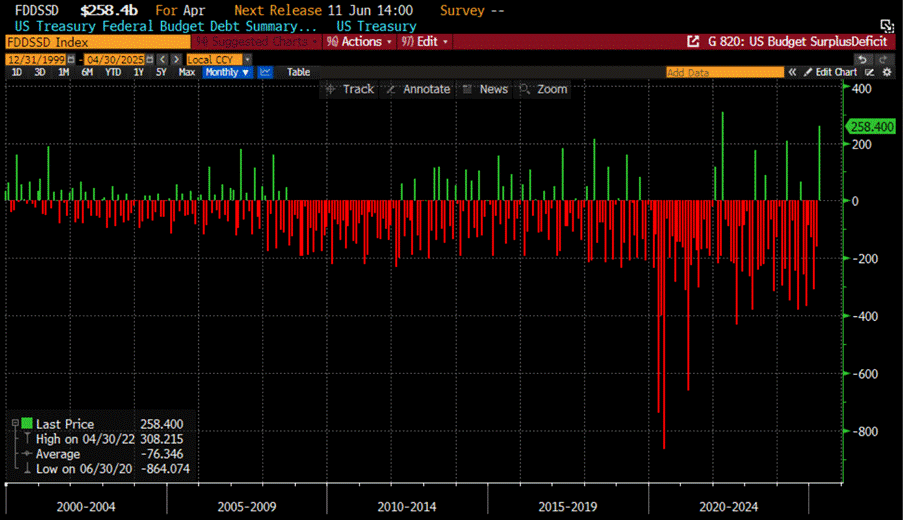Open the external link icon beside G 820
Screen dimensions: 903x520
pos(693,41)
